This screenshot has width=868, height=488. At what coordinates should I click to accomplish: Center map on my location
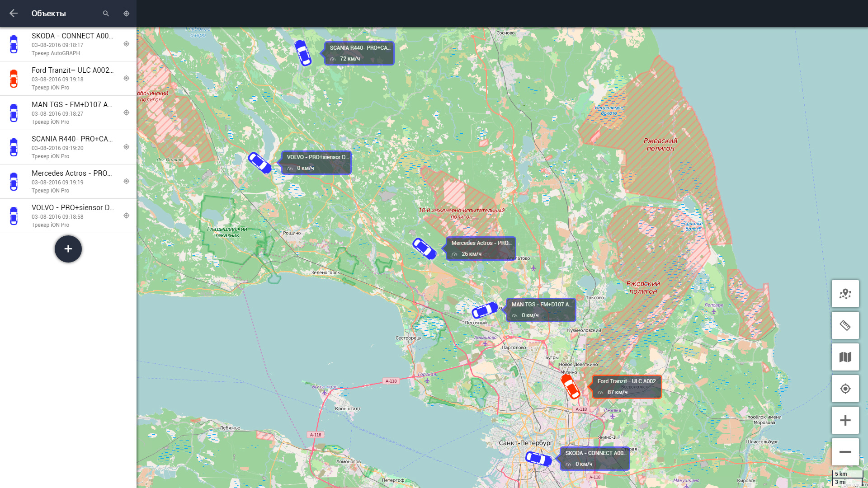click(x=845, y=389)
